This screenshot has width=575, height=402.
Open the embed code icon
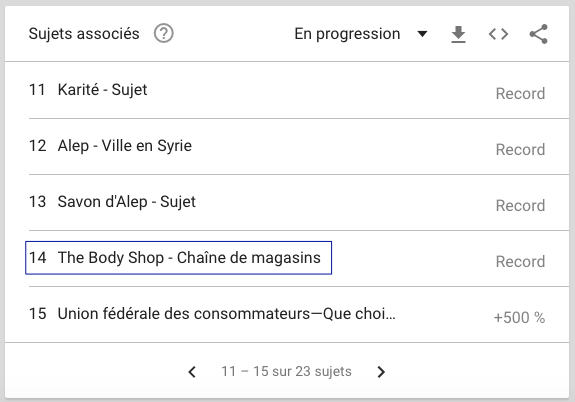[498, 34]
